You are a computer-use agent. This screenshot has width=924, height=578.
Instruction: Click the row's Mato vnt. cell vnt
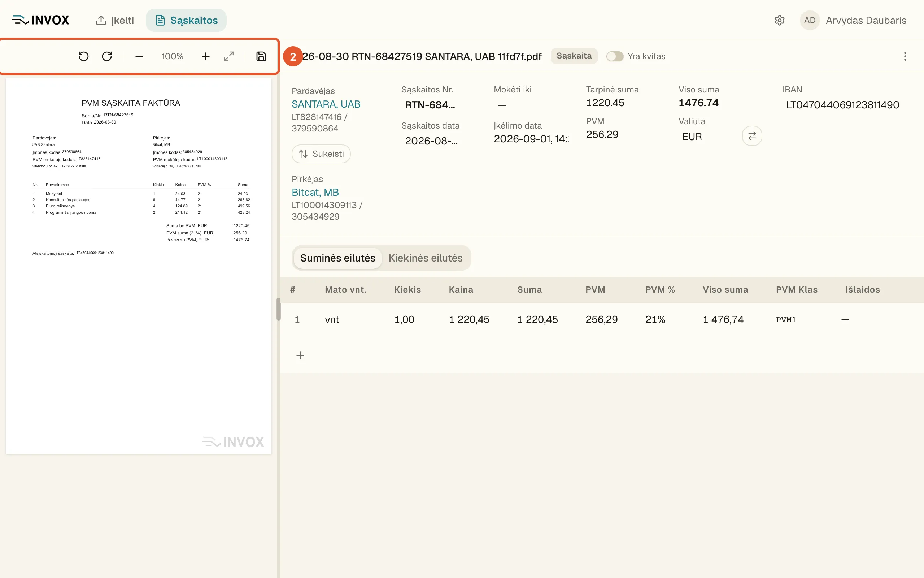(332, 320)
